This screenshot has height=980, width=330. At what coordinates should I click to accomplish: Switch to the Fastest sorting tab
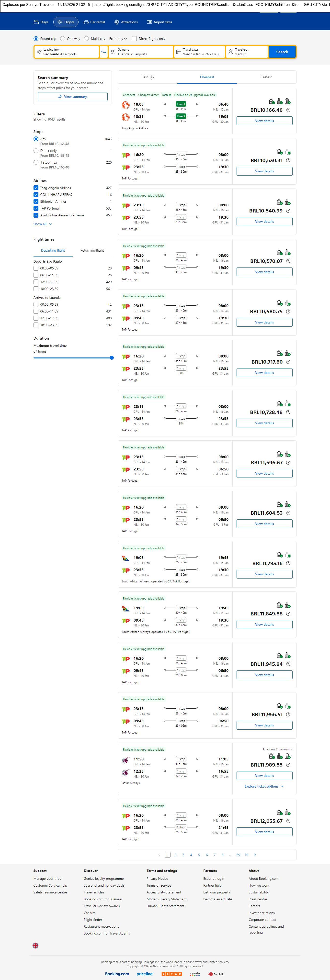coord(266,77)
